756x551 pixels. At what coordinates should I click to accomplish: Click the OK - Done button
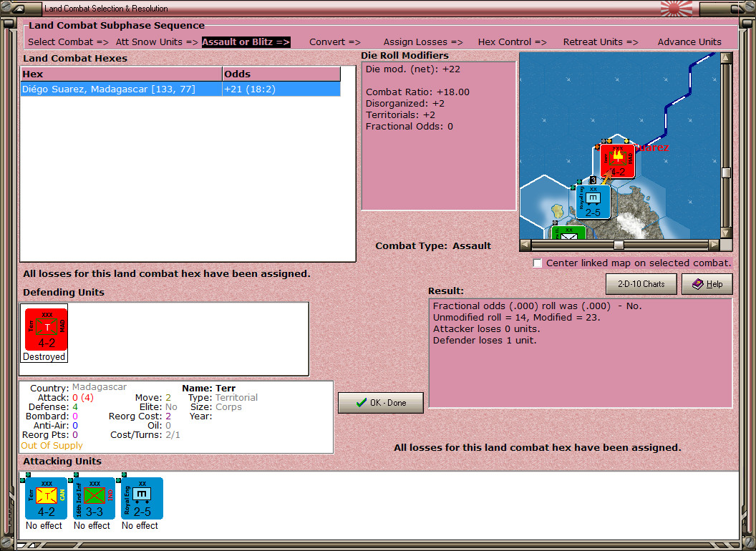(x=381, y=403)
